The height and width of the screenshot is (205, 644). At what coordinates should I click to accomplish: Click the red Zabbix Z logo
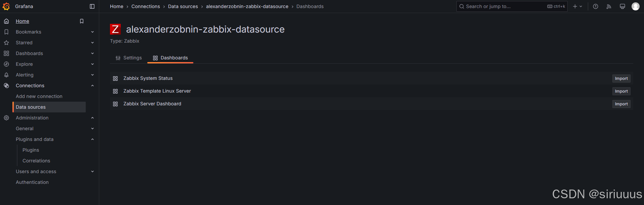[115, 29]
